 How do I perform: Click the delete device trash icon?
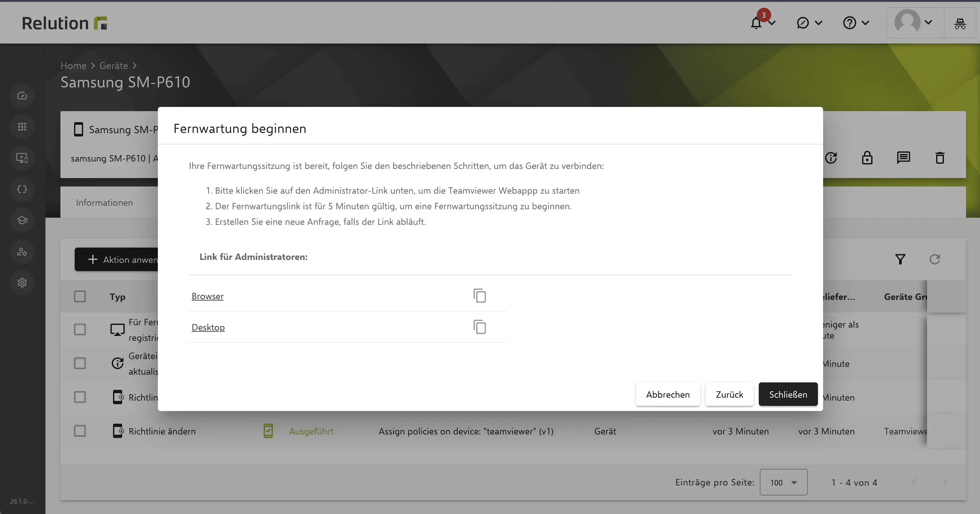[940, 158]
